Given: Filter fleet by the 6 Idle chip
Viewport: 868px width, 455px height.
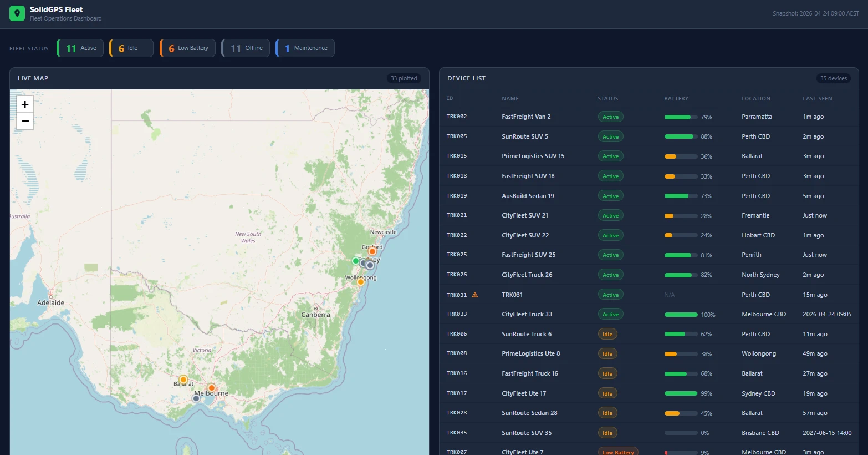Looking at the screenshot, I should [x=131, y=48].
